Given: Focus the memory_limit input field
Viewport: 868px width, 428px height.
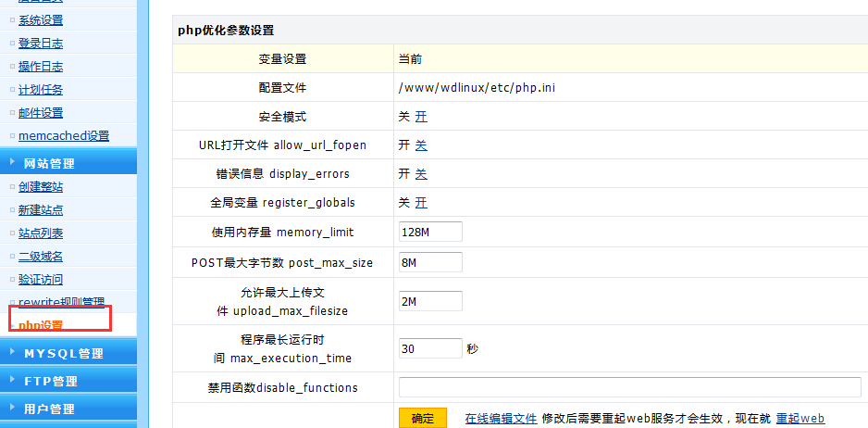Looking at the screenshot, I should [430, 232].
